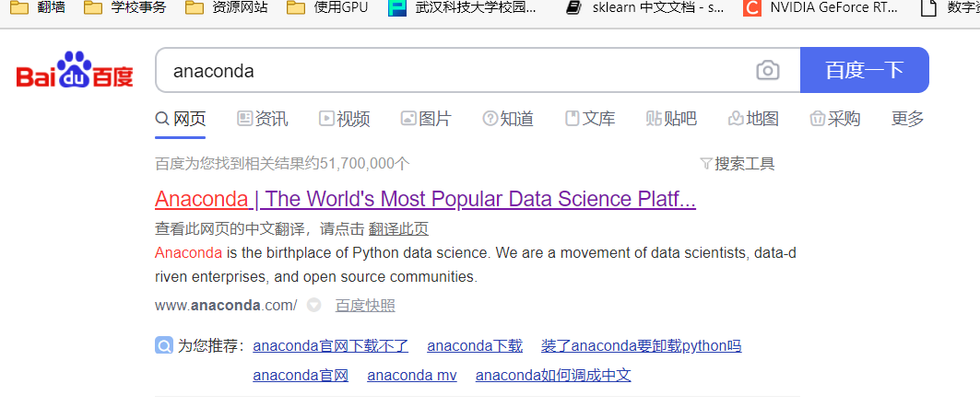980x407 pixels.
Task: Expand the 更多 menu
Action: (x=907, y=119)
